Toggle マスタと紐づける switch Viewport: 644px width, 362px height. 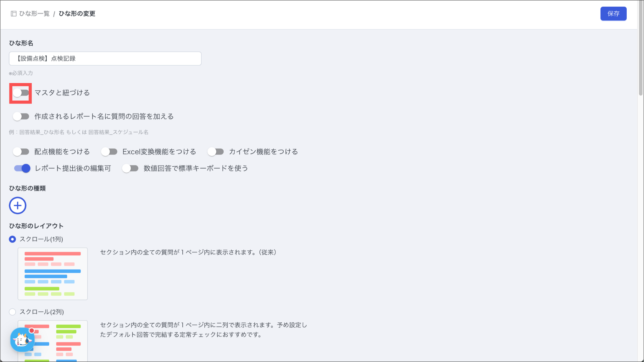click(x=21, y=93)
